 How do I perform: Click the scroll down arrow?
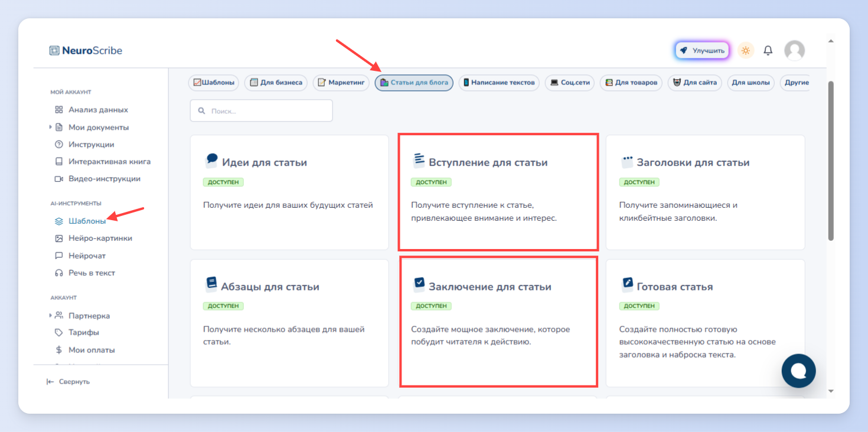coord(831,391)
